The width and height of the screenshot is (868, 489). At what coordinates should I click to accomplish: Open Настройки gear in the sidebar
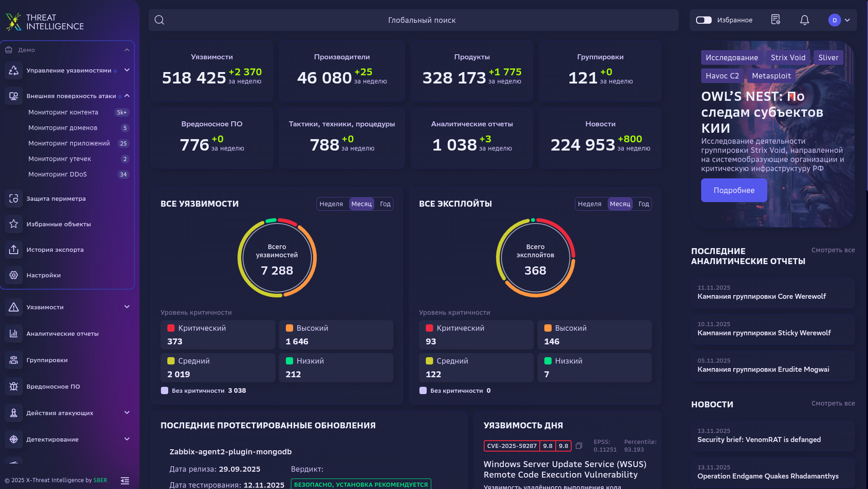[14, 275]
